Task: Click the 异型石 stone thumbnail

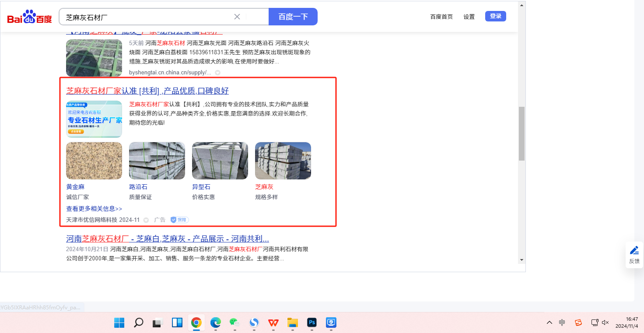Action: pos(220,161)
